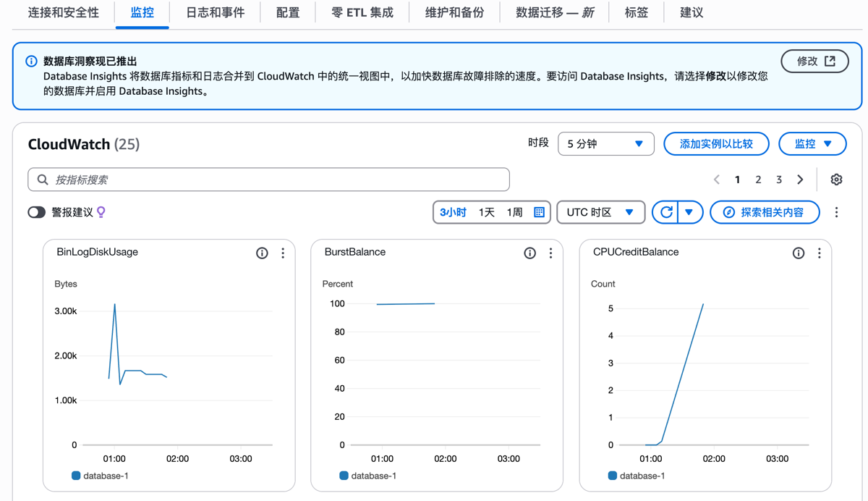Screen dimensions: 868x501
Task: Toggle database-1 legend in CPUCreditBalance chart
Action: click(637, 476)
